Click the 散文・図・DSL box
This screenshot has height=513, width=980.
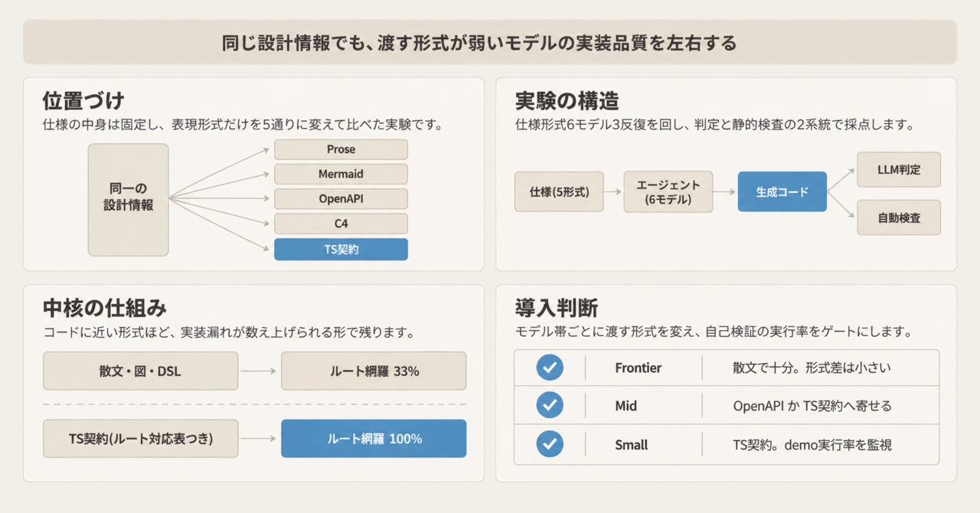pos(141,371)
